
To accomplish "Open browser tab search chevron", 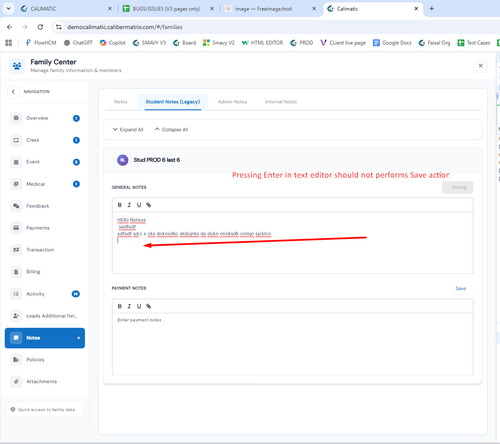I will click(8, 9).
